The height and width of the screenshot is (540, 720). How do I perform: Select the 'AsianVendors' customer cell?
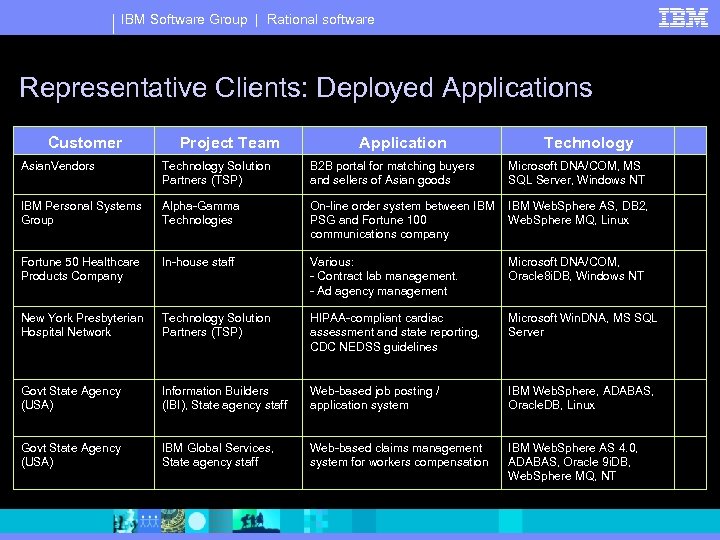84,174
